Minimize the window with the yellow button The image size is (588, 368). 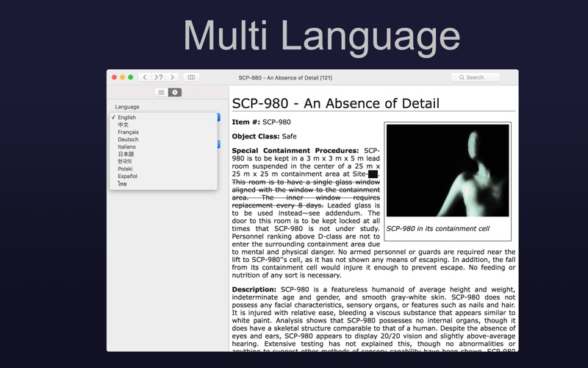point(122,77)
